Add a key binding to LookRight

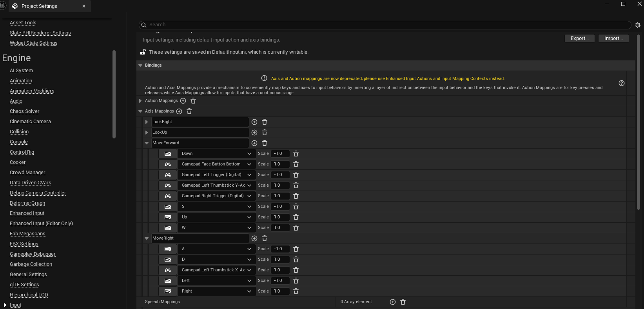[254, 122]
